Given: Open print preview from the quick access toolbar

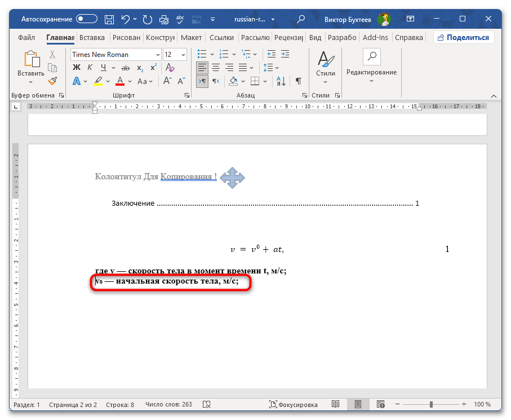Looking at the screenshot, I should [164, 20].
